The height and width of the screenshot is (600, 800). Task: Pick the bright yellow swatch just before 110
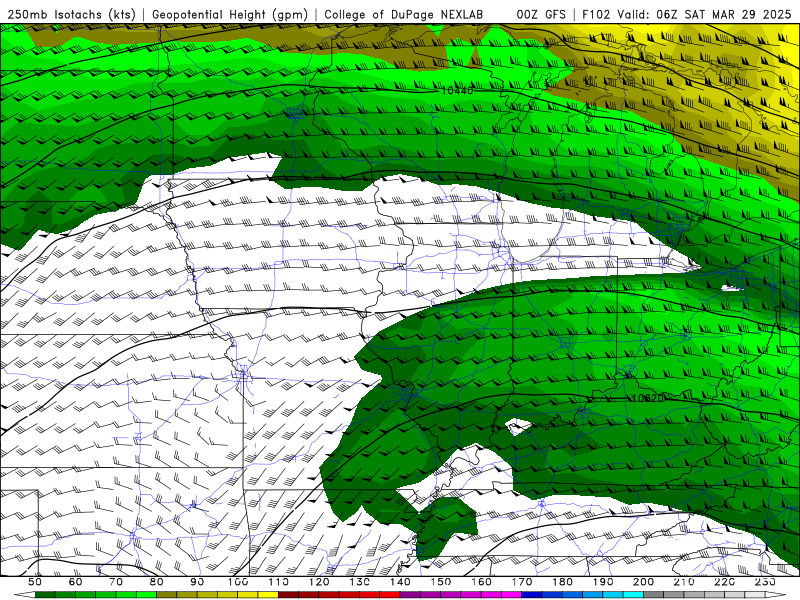pyautogui.click(x=268, y=595)
